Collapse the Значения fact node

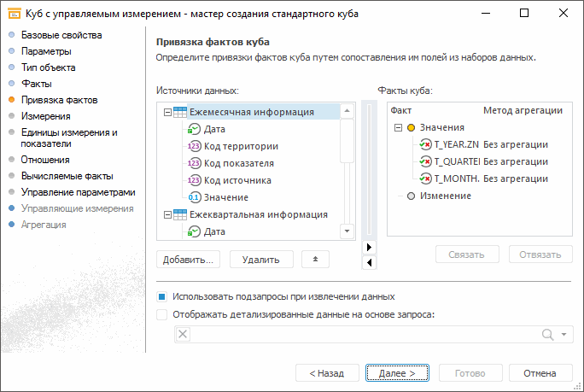coord(398,127)
